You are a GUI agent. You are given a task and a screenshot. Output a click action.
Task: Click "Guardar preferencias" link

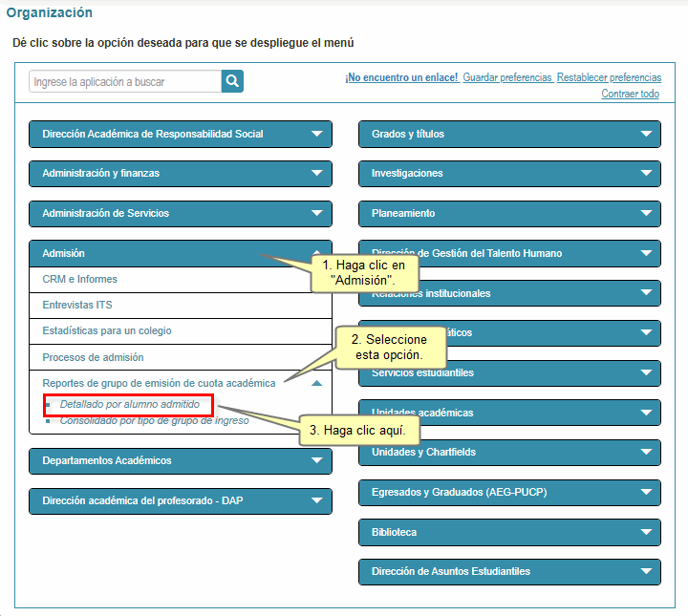pyautogui.click(x=507, y=77)
